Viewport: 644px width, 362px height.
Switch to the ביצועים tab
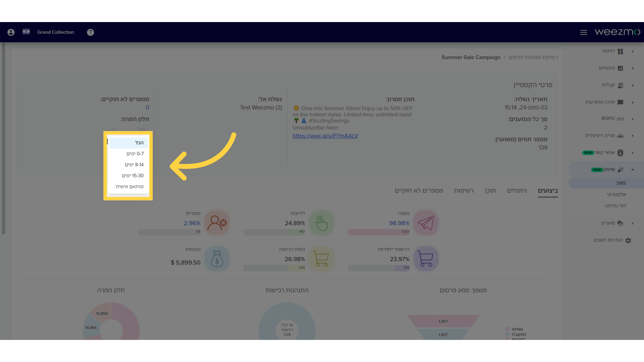(548, 190)
